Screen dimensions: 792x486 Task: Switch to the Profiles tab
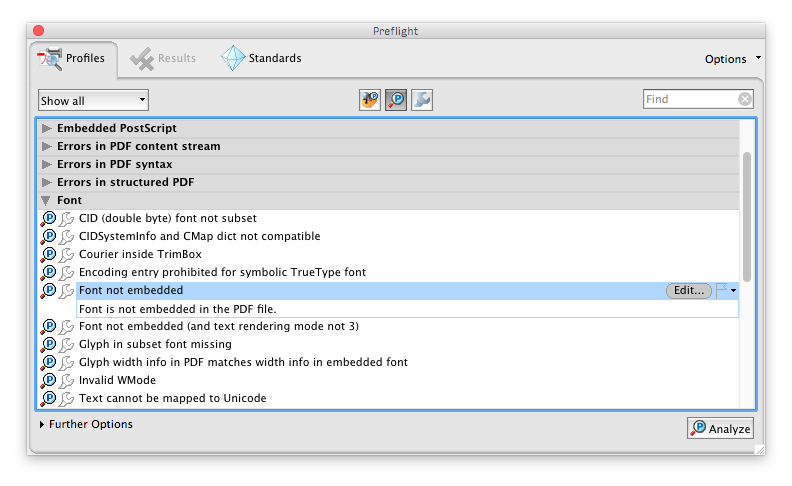[x=73, y=59]
